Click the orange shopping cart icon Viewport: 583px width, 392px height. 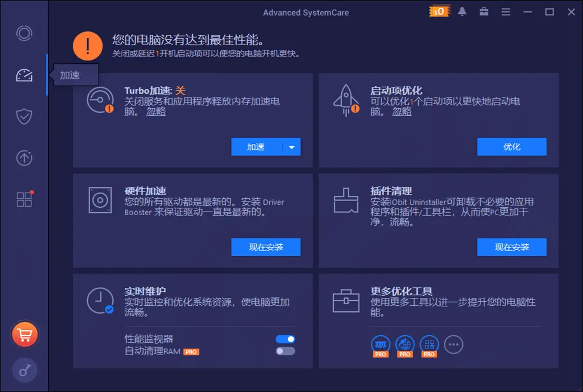25,335
